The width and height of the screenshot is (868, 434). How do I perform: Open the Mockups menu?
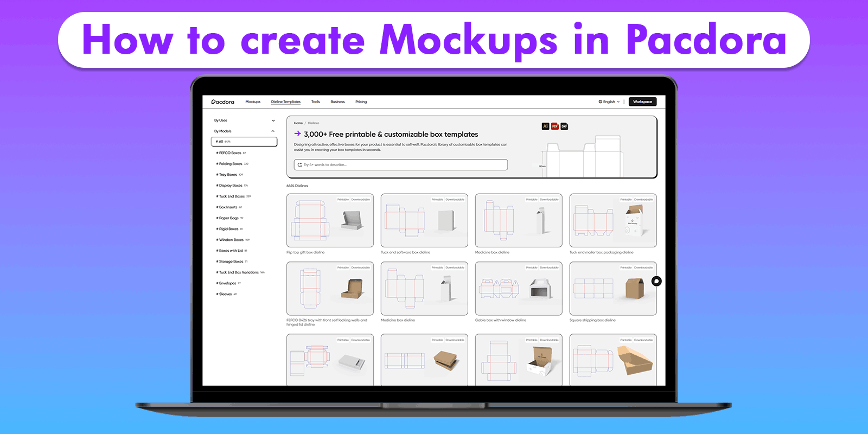coord(253,102)
